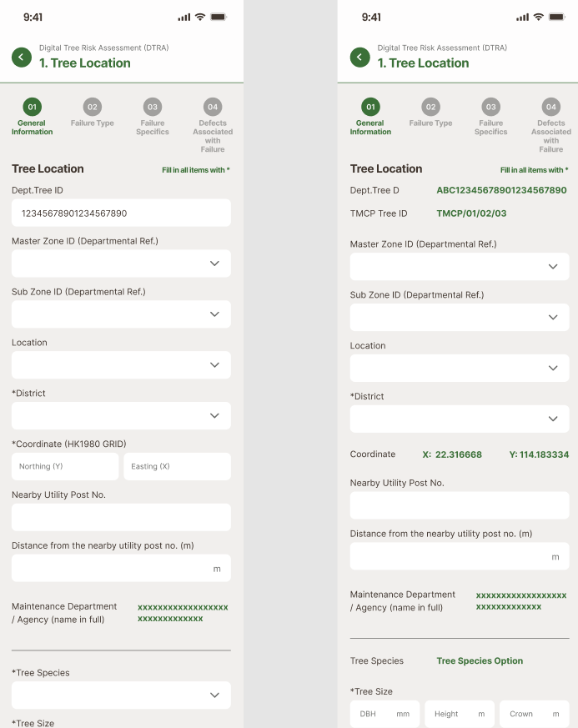
Task: Select step 04 circle in the left screen
Action: coord(213,107)
